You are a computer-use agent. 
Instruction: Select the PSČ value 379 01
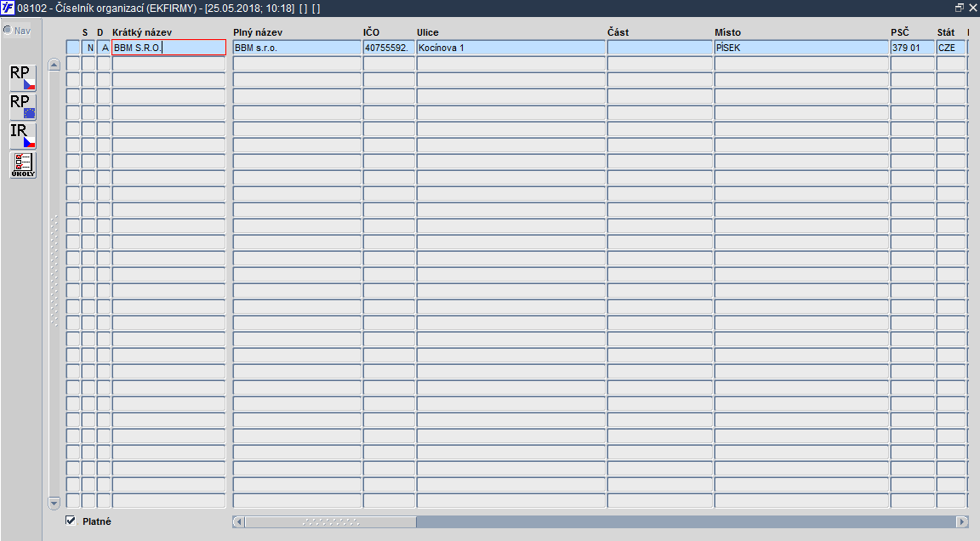(913, 48)
